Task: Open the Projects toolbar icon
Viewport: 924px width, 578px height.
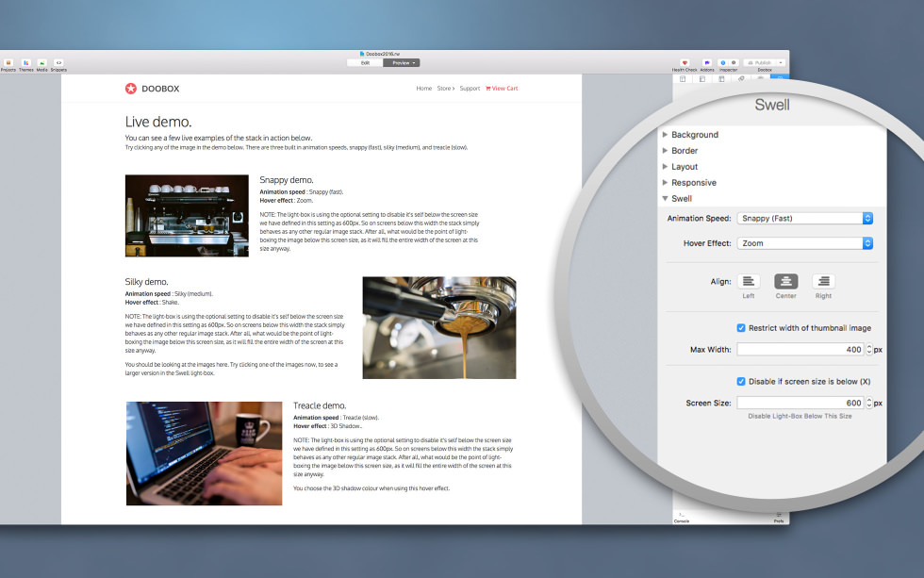Action: point(8,62)
